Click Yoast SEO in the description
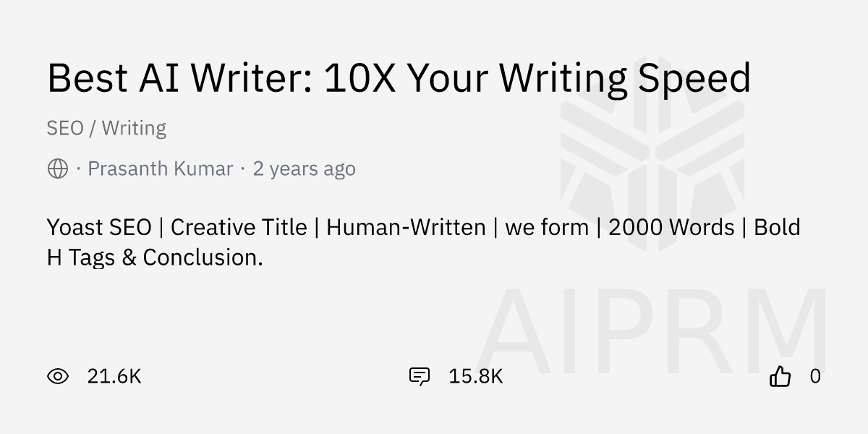Viewport: 868px width, 434px height. (99, 227)
